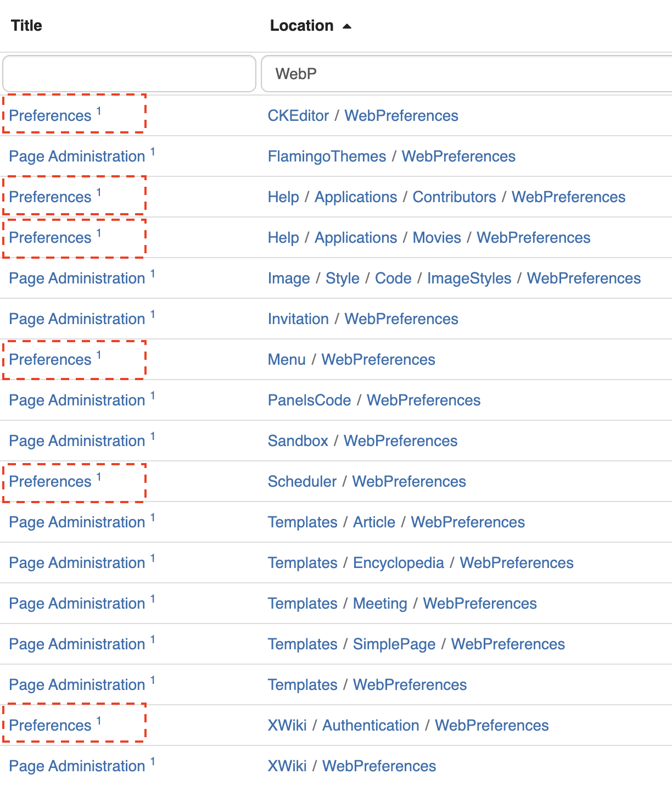Open the Contributors breadcrumb link
Image resolution: width=672 pixels, height=791 pixels.
click(454, 197)
